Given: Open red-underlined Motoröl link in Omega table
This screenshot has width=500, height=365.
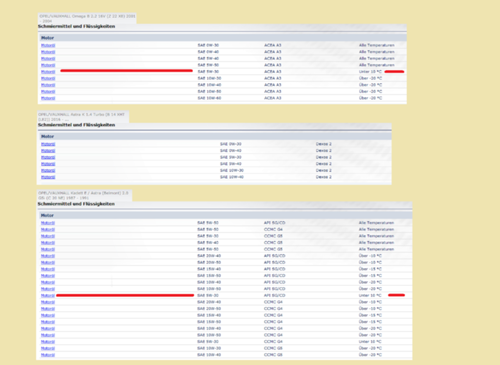Looking at the screenshot, I should 48,72.
